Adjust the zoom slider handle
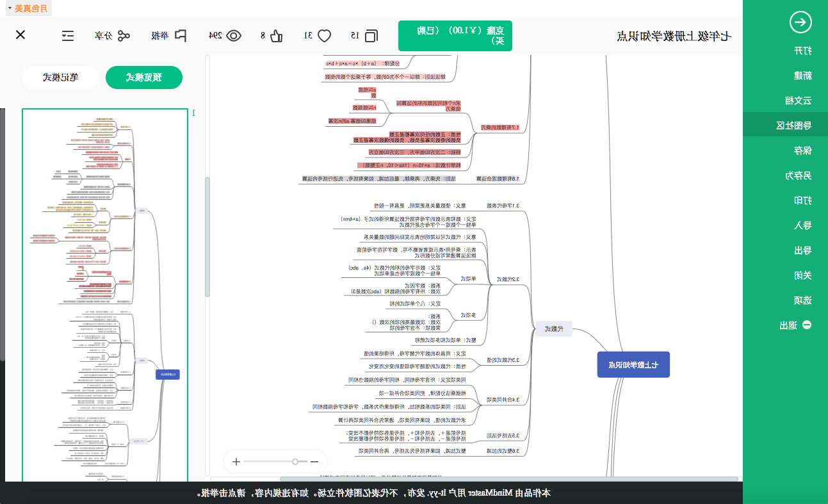The width and height of the screenshot is (828, 504). pos(295,461)
